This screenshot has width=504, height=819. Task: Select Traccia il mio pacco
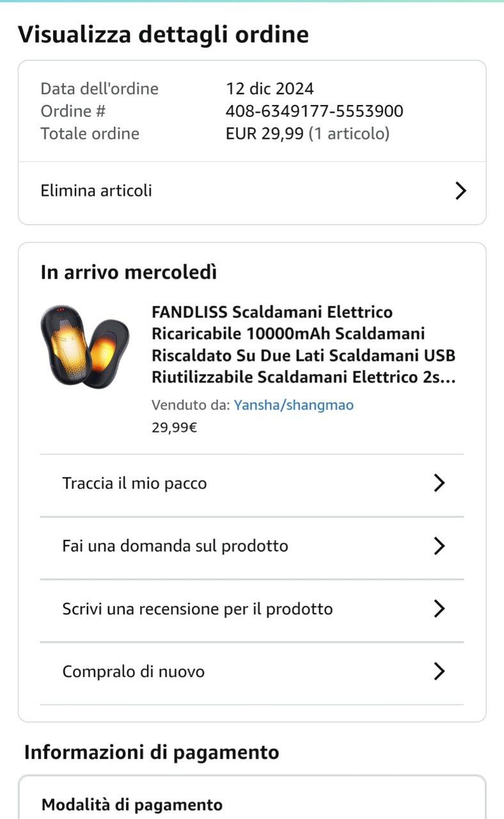(x=252, y=483)
